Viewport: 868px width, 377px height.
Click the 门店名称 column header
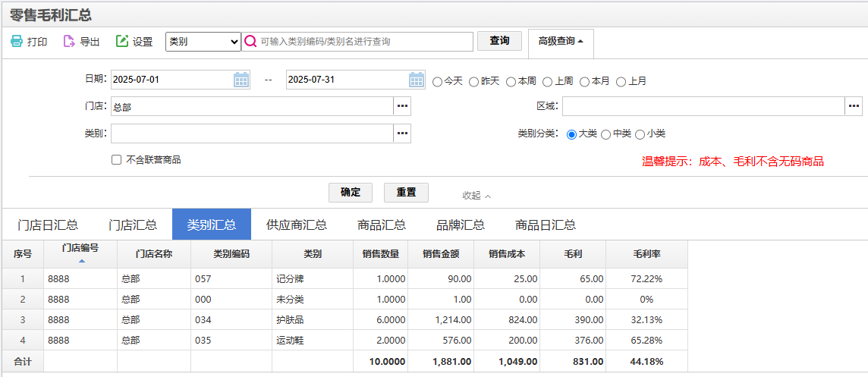tap(154, 254)
